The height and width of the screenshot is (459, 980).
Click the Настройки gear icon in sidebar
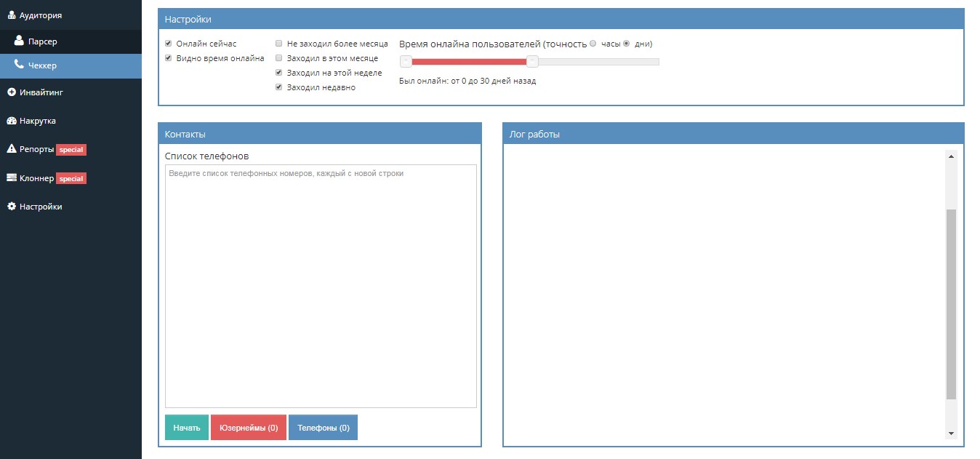(11, 207)
